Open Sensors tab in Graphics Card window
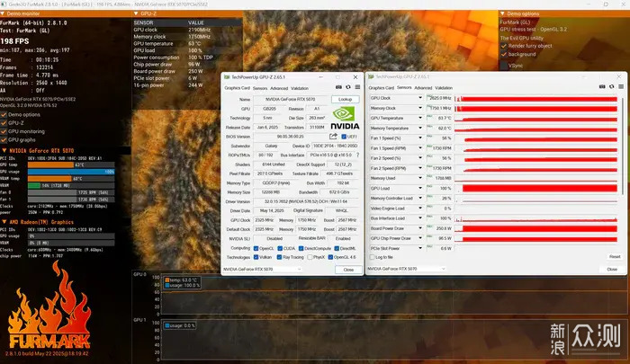The width and height of the screenshot is (630, 364). pyautogui.click(x=260, y=88)
